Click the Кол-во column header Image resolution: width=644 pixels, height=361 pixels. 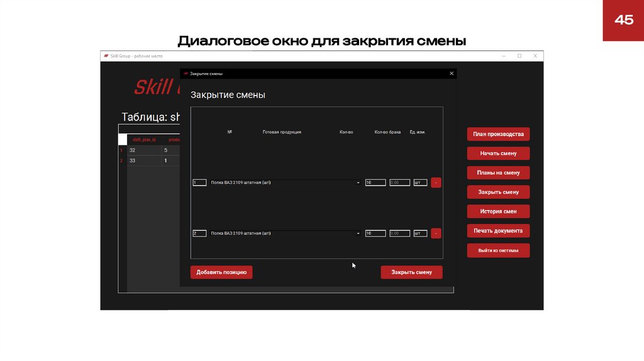coord(347,132)
